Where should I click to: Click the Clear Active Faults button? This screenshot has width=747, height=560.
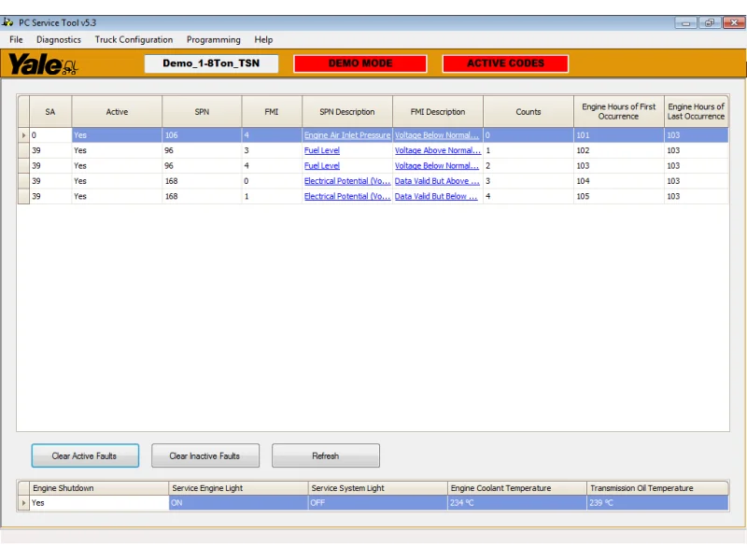[x=85, y=455]
